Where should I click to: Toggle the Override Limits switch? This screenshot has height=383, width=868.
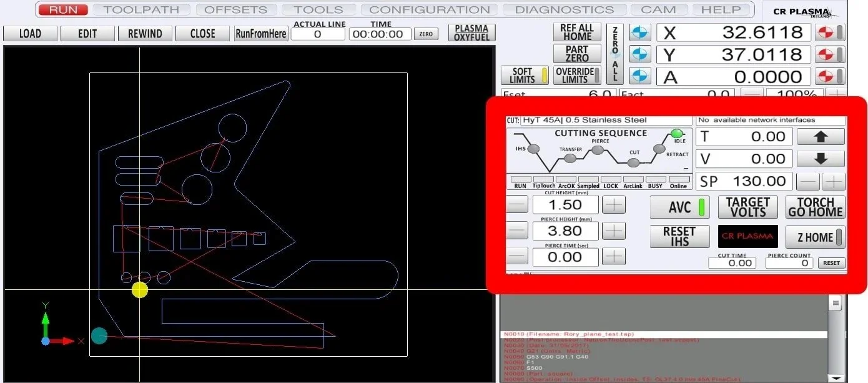pos(578,76)
